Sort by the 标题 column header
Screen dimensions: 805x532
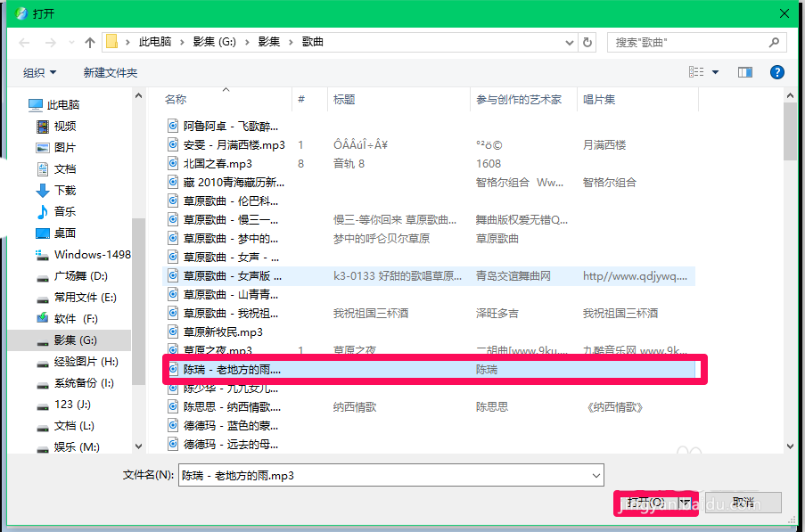tap(345, 99)
